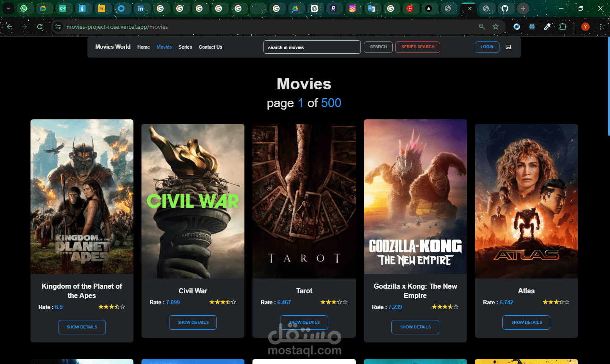Open the browser extensions puzzle icon

coord(563,27)
